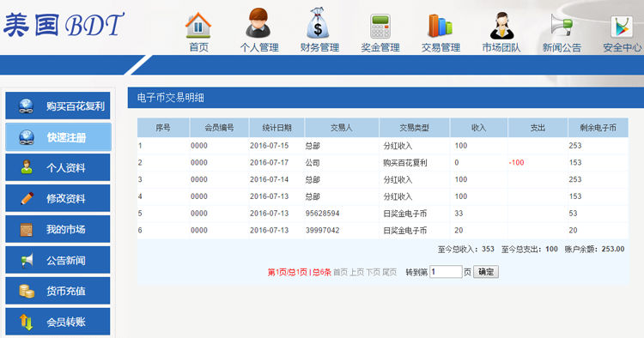Click the 统计日期 column header
Viewport: 644px width, 338px height.
tap(276, 128)
